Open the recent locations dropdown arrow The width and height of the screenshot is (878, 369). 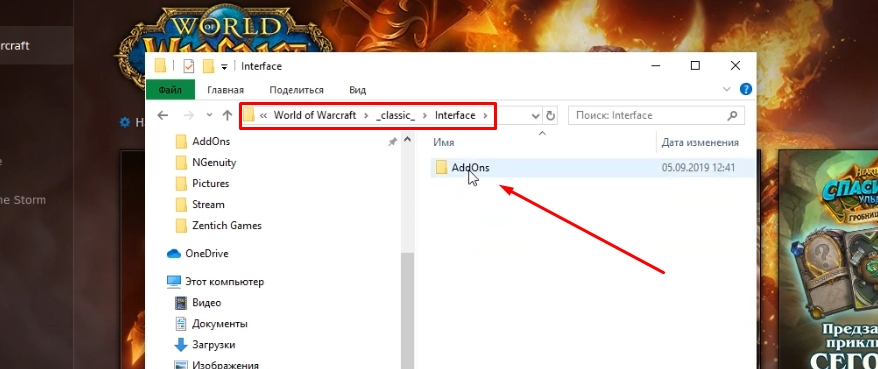[209, 115]
